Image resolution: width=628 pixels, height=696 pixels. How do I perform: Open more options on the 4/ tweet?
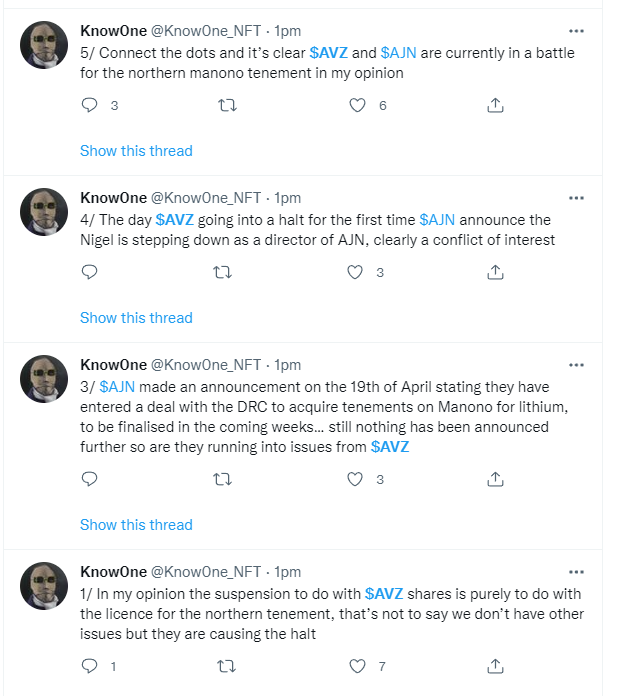pyautogui.click(x=576, y=198)
